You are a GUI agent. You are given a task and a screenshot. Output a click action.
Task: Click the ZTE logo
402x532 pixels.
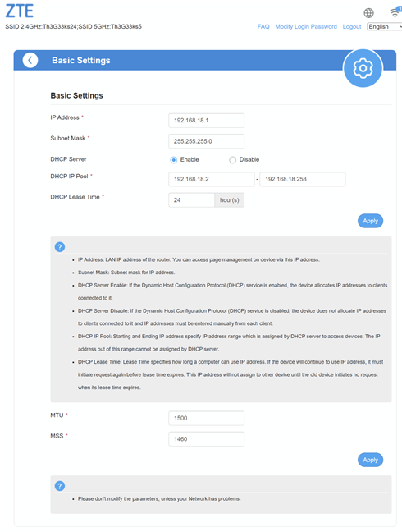[20, 11]
